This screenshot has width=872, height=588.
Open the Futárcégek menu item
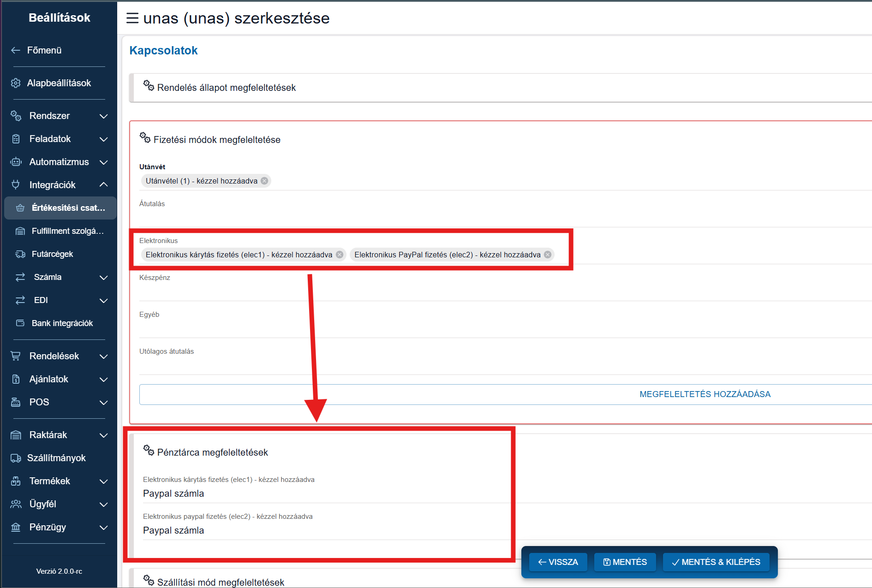[52, 254]
